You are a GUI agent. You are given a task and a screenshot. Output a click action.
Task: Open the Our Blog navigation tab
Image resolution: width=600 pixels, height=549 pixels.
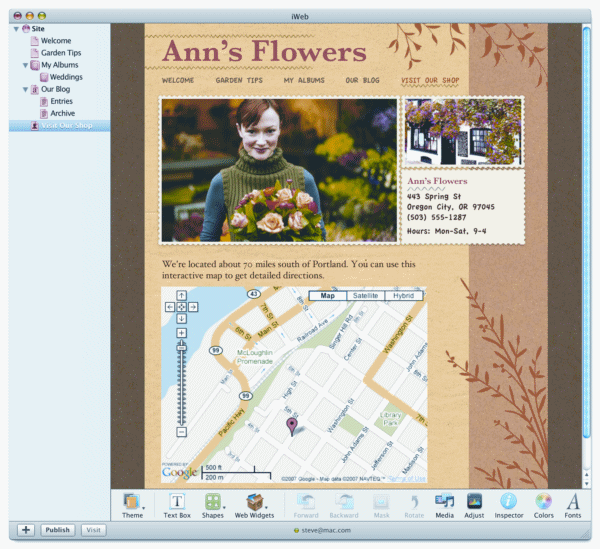point(362,79)
